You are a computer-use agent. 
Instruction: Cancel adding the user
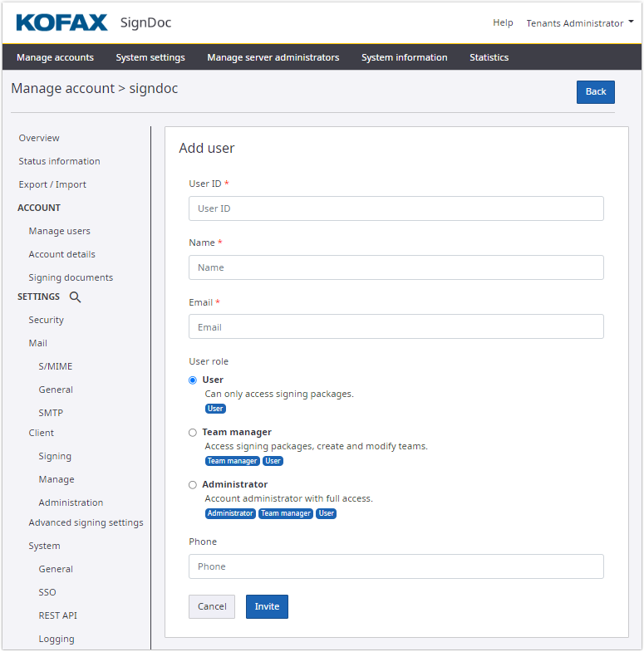[x=212, y=606]
